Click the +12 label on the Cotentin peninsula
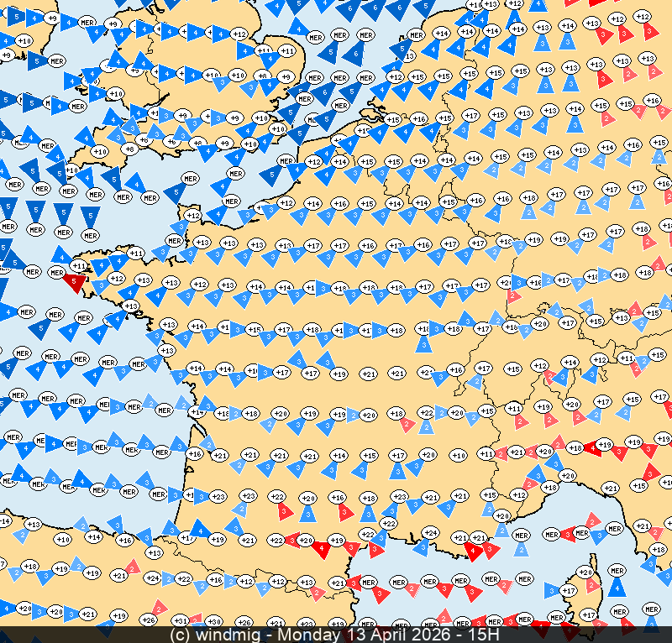 coord(192,216)
